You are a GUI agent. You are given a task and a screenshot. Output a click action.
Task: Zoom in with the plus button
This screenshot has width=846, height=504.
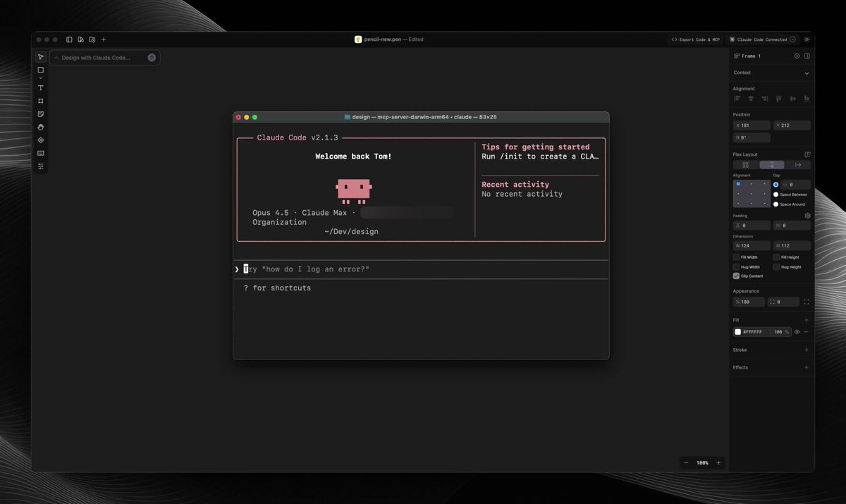(x=718, y=463)
